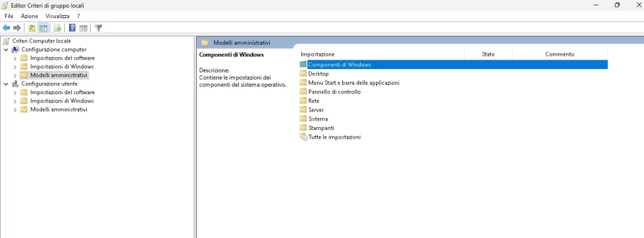The height and width of the screenshot is (238, 644).
Task: Collapse the Configurazione utente node
Action: (6, 84)
